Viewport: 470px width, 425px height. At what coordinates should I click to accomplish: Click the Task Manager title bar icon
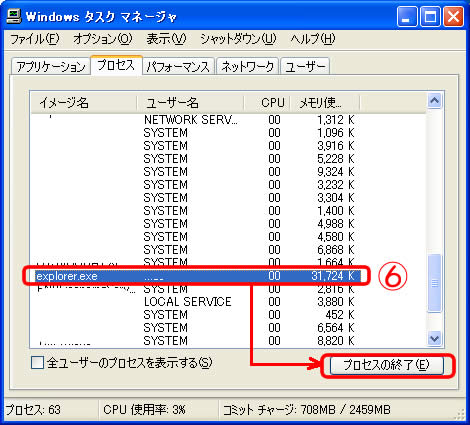click(x=13, y=16)
